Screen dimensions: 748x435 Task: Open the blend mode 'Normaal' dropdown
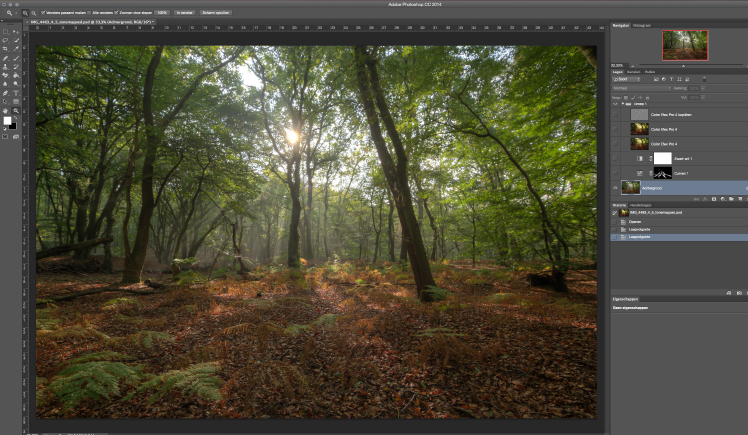point(641,88)
